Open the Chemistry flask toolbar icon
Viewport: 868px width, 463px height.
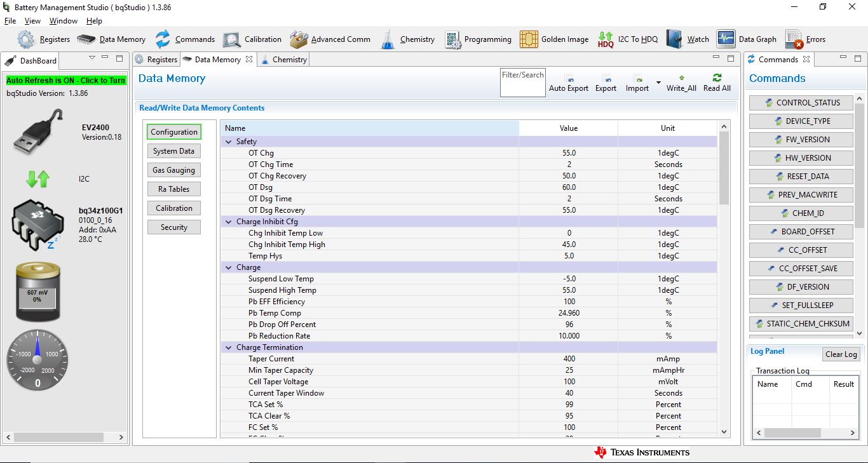point(388,39)
